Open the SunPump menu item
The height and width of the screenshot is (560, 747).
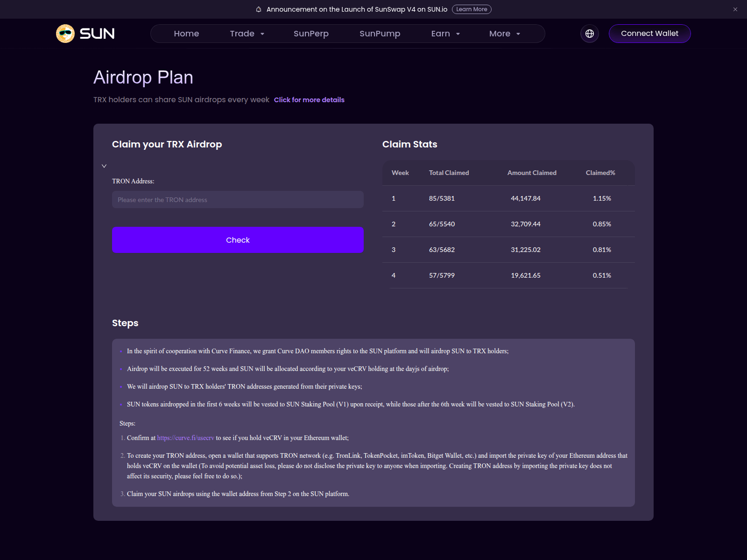(x=380, y=34)
